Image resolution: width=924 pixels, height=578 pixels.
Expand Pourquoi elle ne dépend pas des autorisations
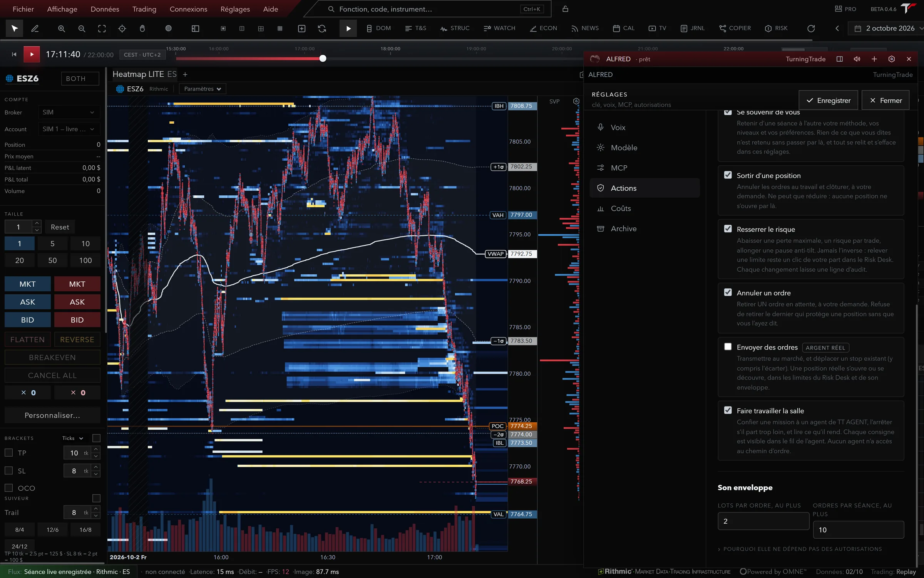(800, 549)
